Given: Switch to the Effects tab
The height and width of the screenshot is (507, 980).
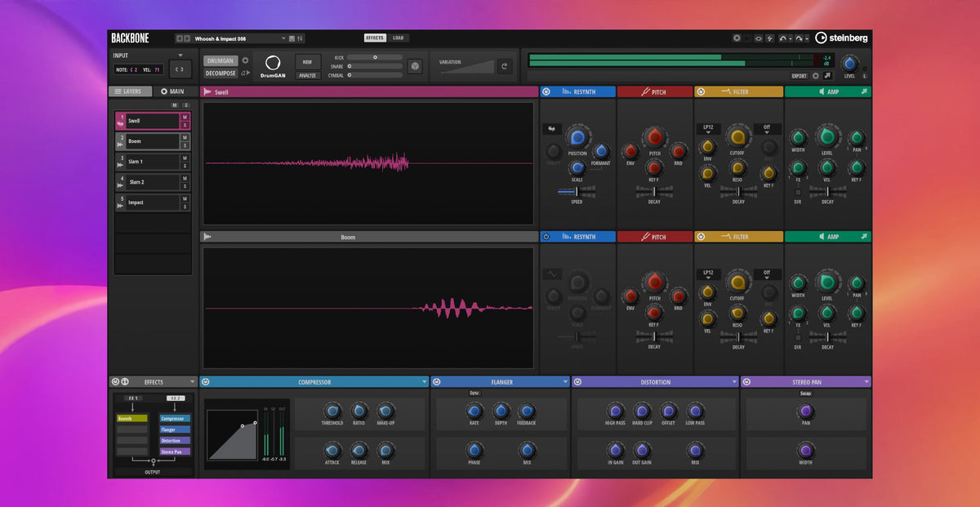Looking at the screenshot, I should click(375, 38).
